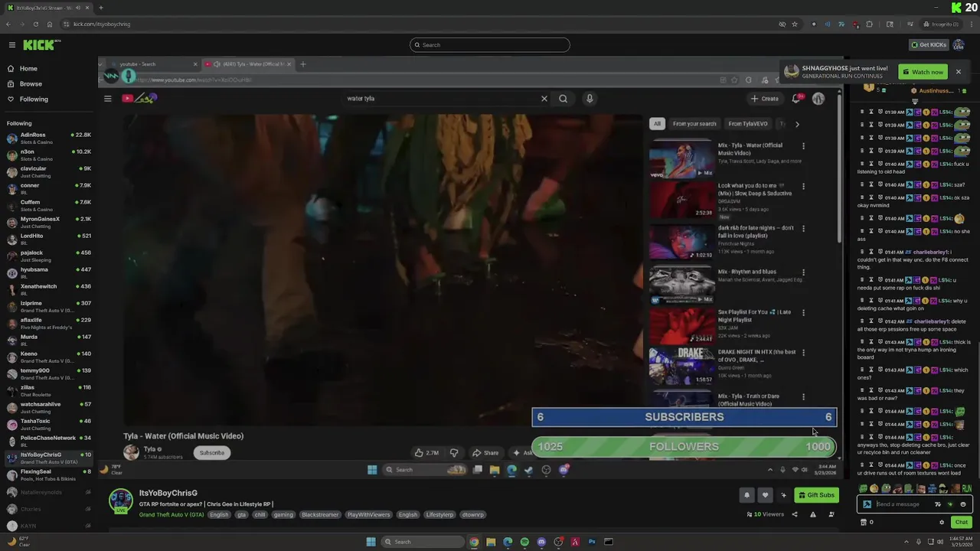
Task: Open Cuffem channel in Following list
Action: pyautogui.click(x=49, y=206)
